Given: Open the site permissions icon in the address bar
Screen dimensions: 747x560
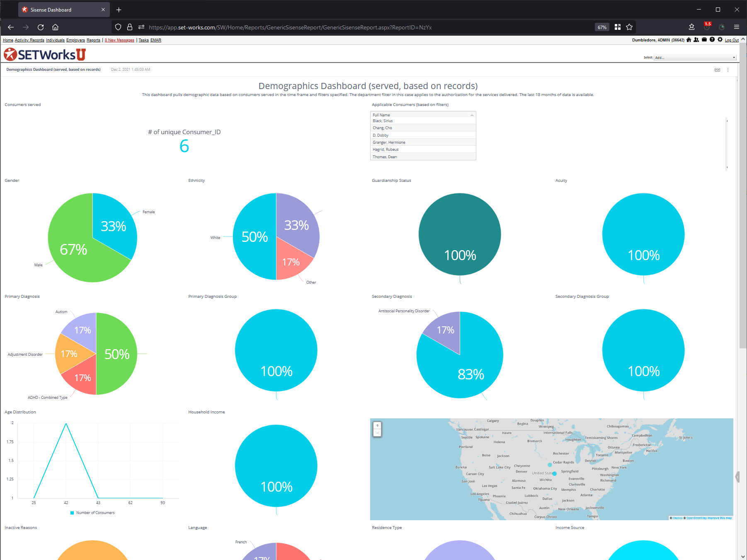Looking at the screenshot, I should point(141,27).
